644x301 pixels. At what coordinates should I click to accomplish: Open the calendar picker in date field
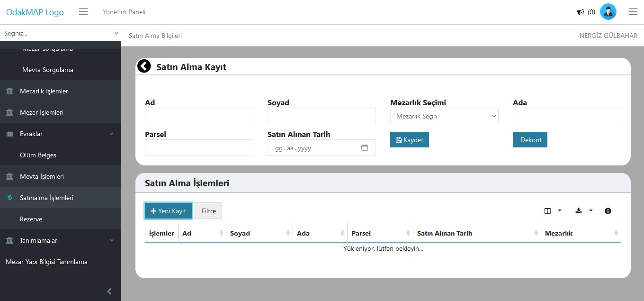click(365, 148)
